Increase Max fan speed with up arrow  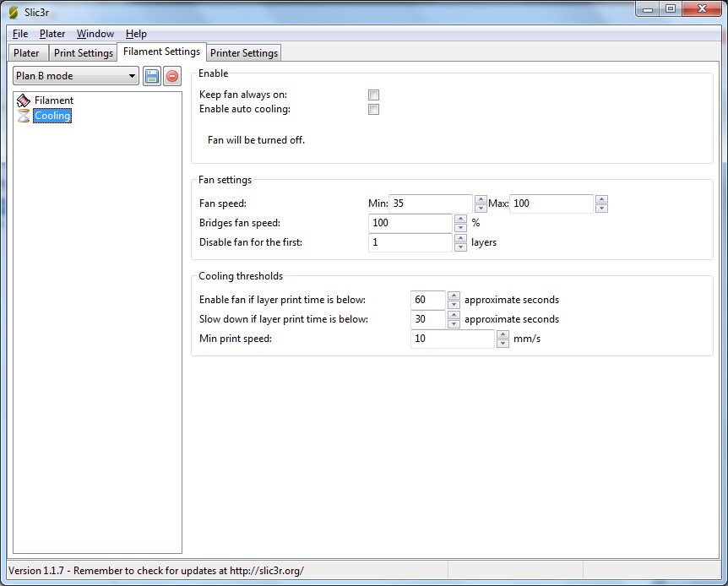[601, 199]
